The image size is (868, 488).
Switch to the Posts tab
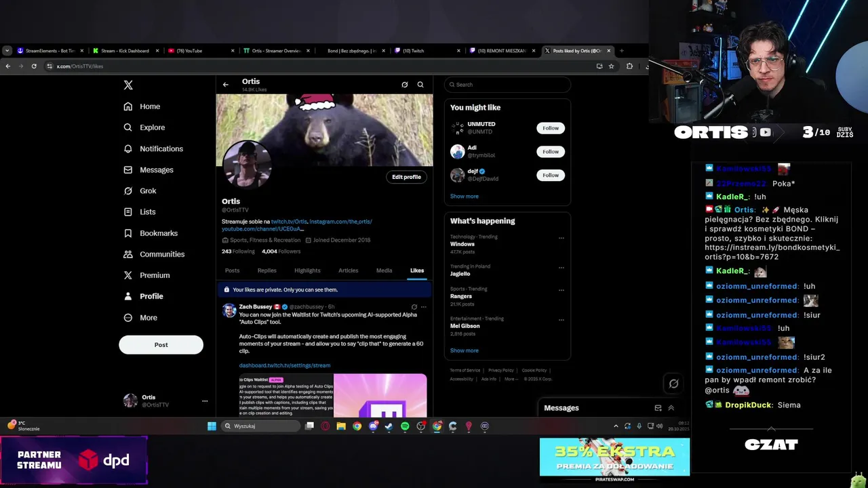tap(232, 270)
